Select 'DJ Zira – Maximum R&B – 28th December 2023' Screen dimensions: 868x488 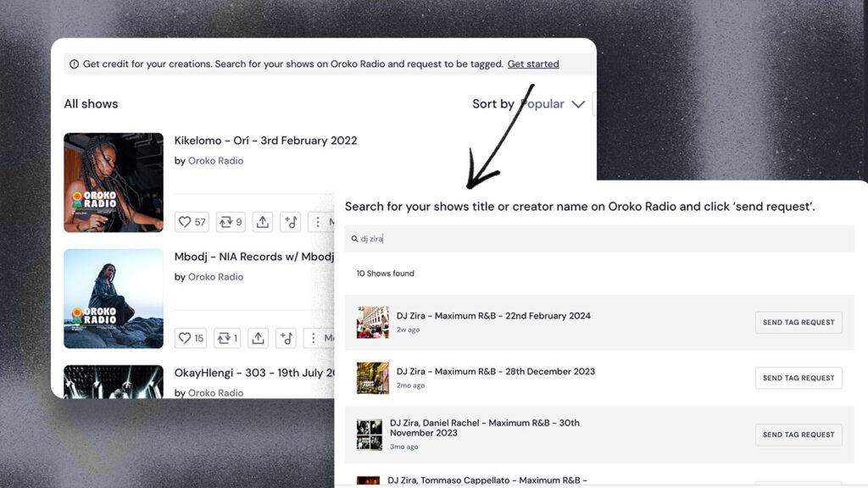pos(495,372)
